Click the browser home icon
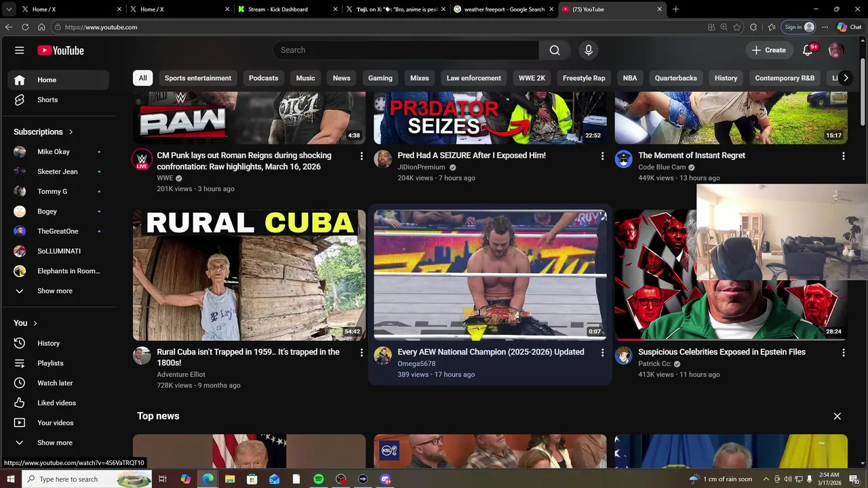 point(41,27)
